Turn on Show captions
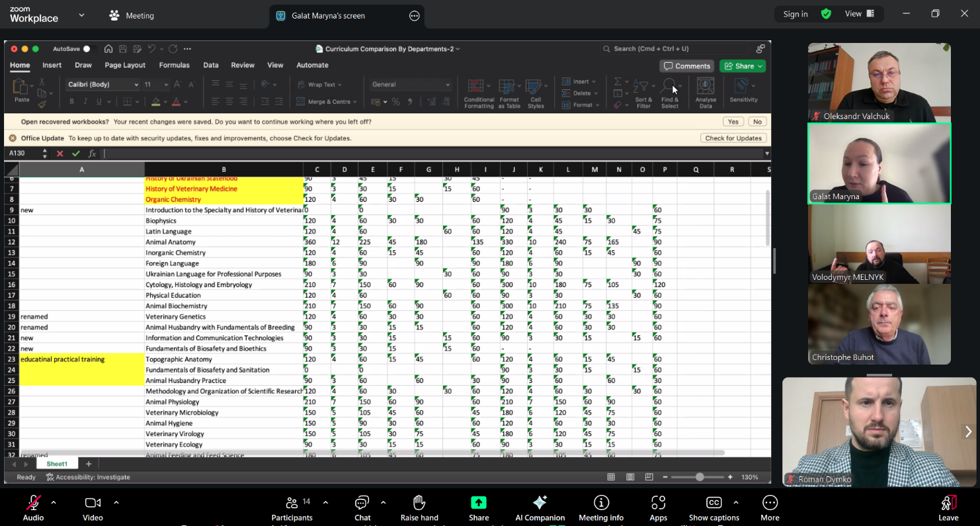Viewport: 980px width, 526px height. [x=714, y=503]
